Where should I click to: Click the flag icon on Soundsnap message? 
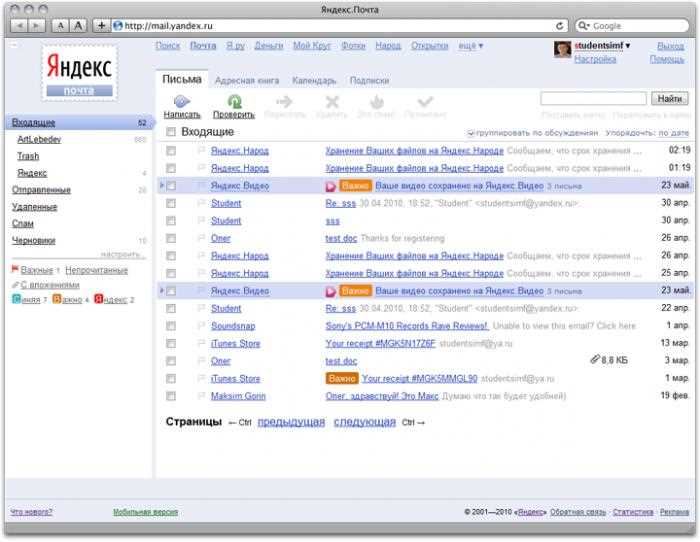200,326
